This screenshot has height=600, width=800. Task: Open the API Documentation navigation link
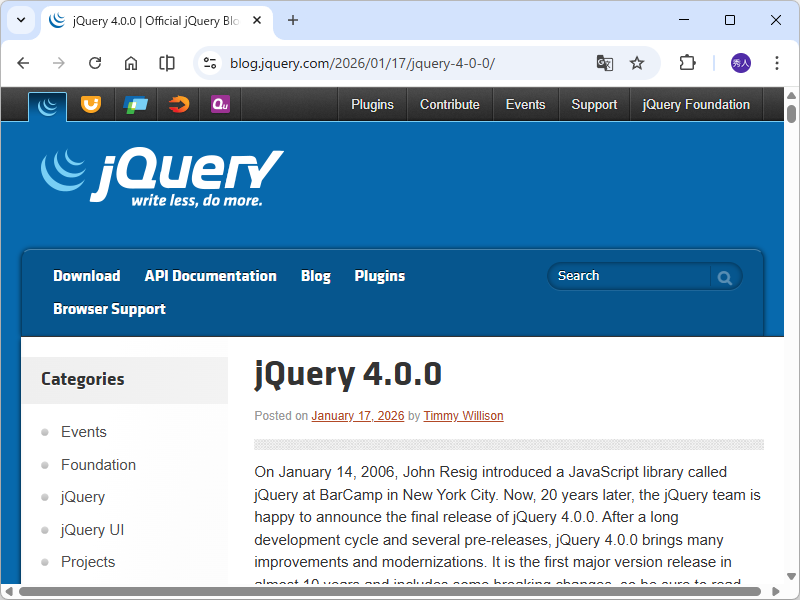pyautogui.click(x=210, y=276)
